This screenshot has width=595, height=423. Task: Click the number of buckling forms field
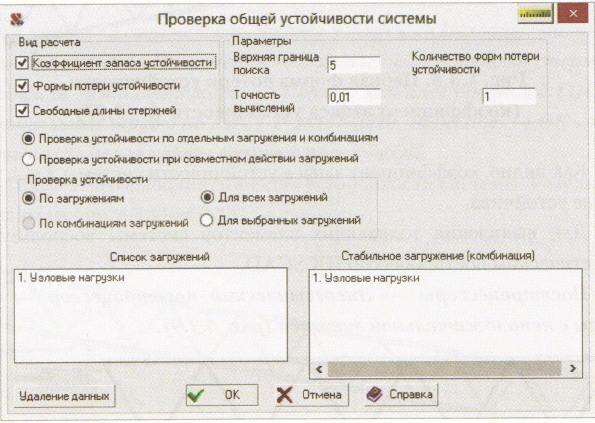click(x=508, y=97)
